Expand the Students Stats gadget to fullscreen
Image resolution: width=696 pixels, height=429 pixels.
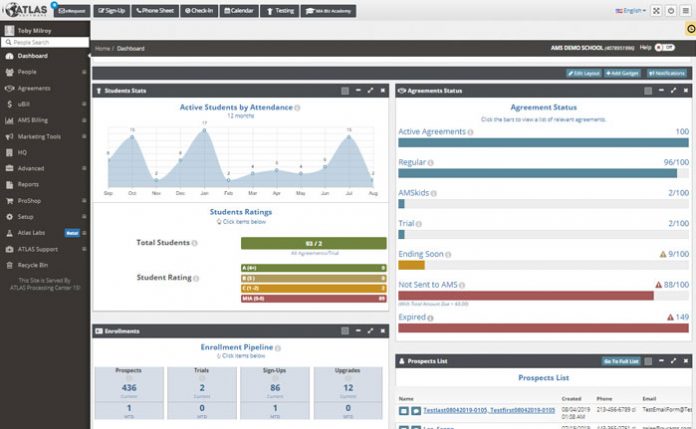point(370,90)
